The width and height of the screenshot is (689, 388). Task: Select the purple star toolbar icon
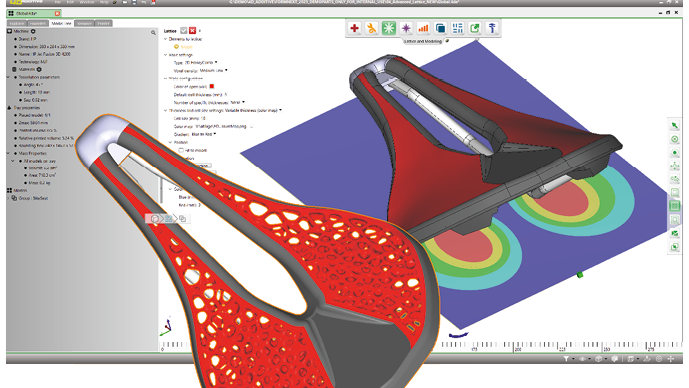click(406, 28)
